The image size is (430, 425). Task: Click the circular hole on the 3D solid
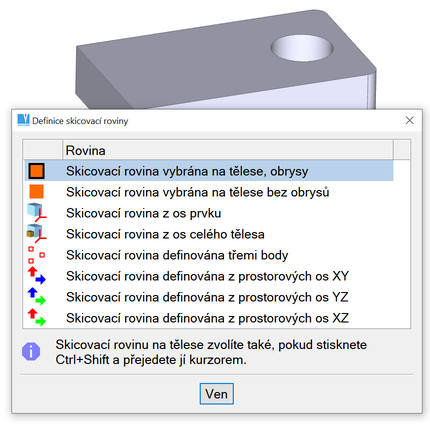click(x=302, y=48)
